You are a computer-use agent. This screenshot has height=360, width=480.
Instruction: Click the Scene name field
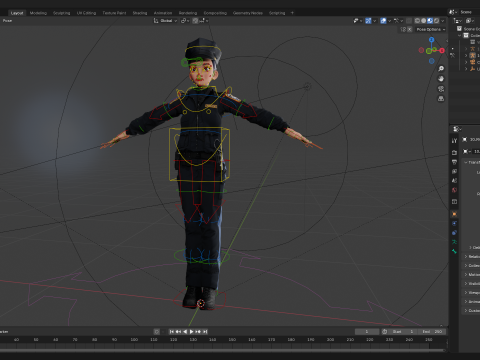tap(468, 12)
